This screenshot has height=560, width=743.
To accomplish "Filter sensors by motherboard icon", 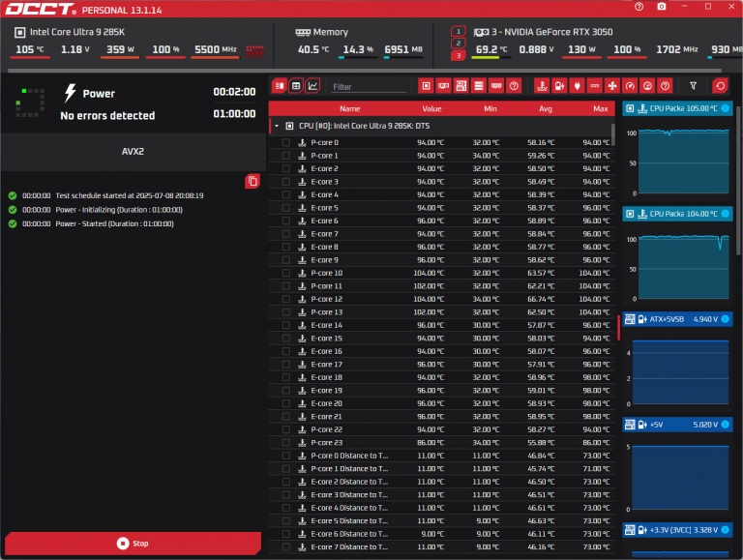I will (461, 86).
